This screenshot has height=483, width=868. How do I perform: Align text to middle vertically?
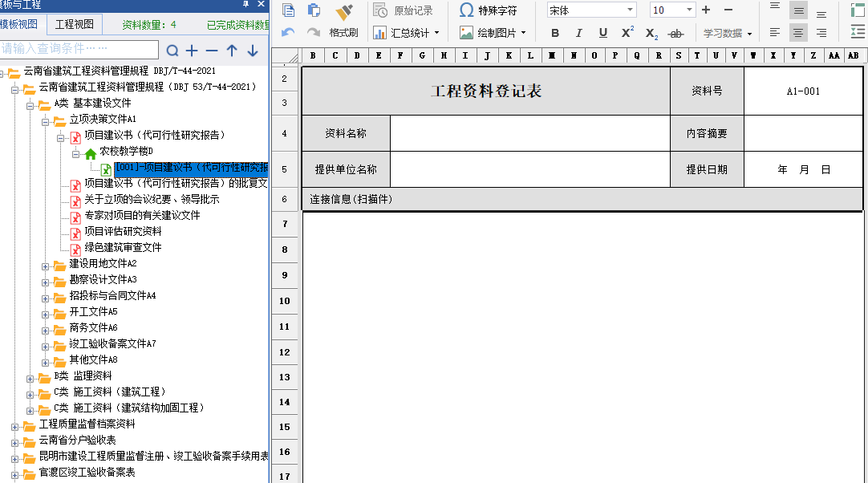point(798,10)
